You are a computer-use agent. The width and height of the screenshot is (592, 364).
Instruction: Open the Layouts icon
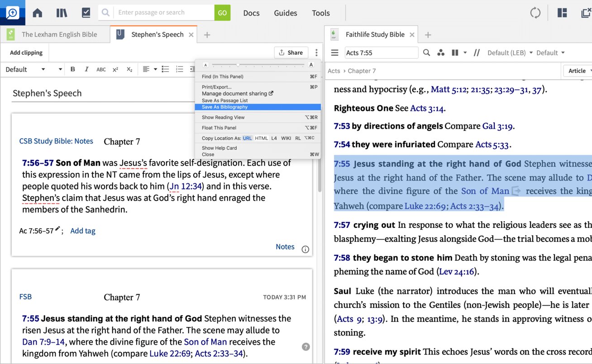(x=562, y=13)
